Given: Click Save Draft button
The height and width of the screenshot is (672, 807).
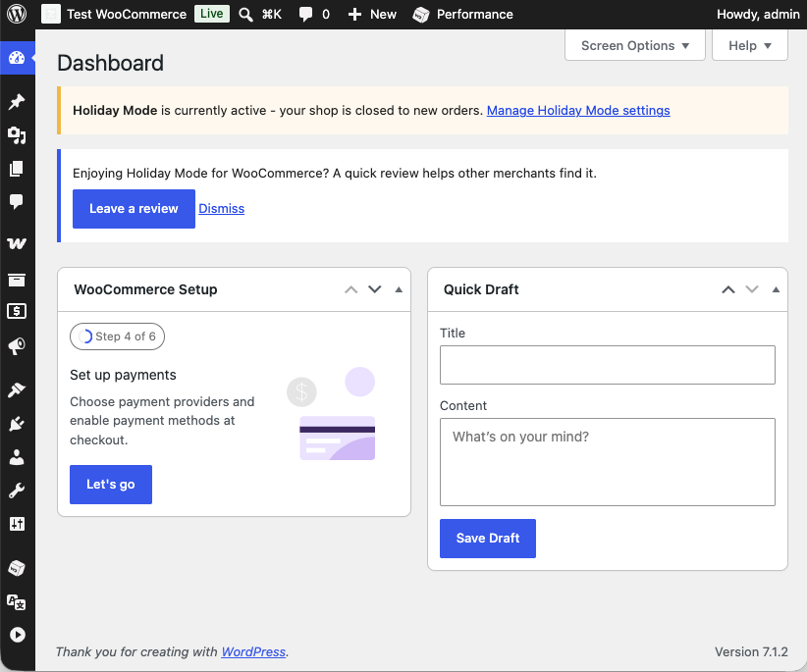Looking at the screenshot, I should [487, 539].
